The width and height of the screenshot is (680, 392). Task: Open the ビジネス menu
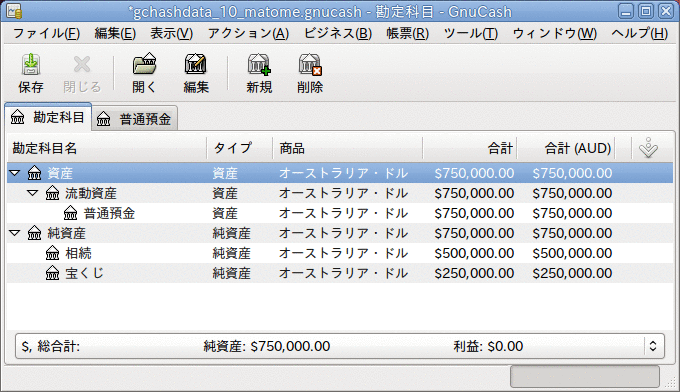click(x=337, y=34)
